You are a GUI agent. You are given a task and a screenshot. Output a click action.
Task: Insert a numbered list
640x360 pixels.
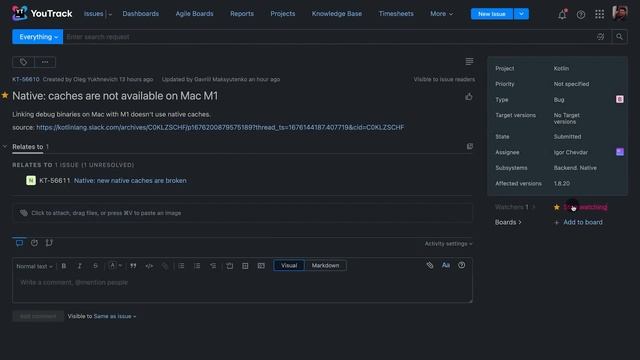197,266
